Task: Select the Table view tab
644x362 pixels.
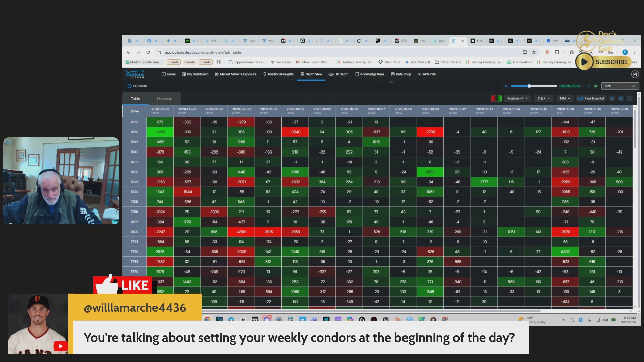Action: point(136,99)
